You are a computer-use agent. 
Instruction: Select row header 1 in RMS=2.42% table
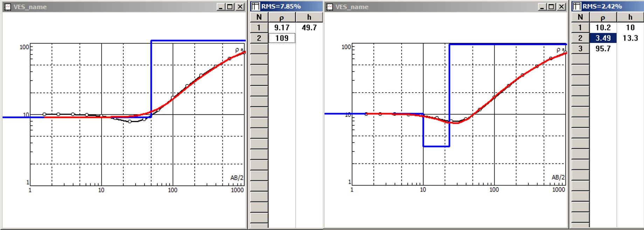point(581,28)
